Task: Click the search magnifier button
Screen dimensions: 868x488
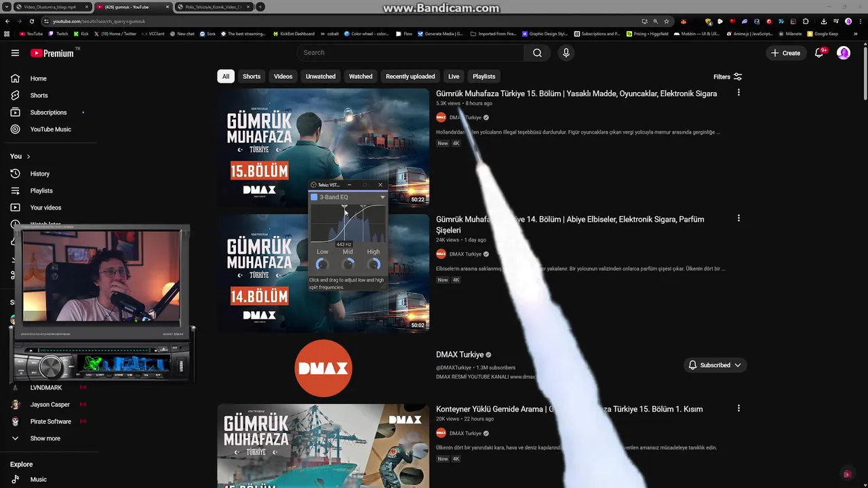Action: pyautogui.click(x=537, y=53)
